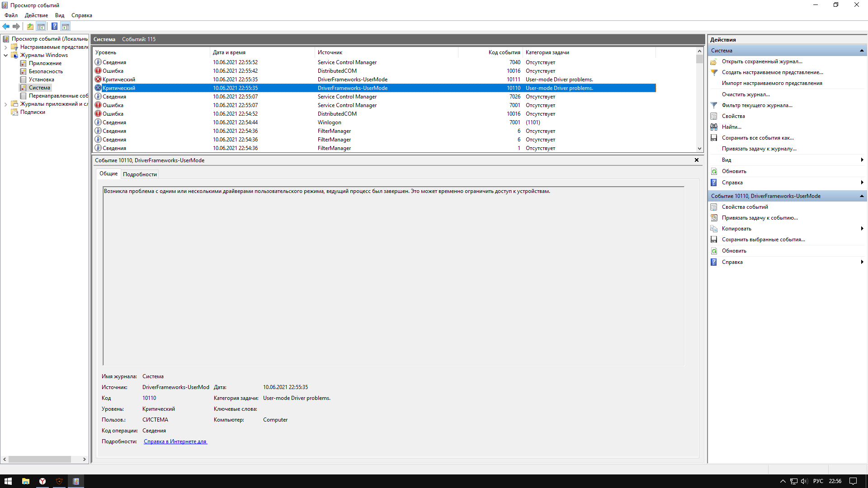This screenshot has height=488, width=868.
Task: Click the Up one level folder toolbar icon
Action: pyautogui.click(x=30, y=26)
